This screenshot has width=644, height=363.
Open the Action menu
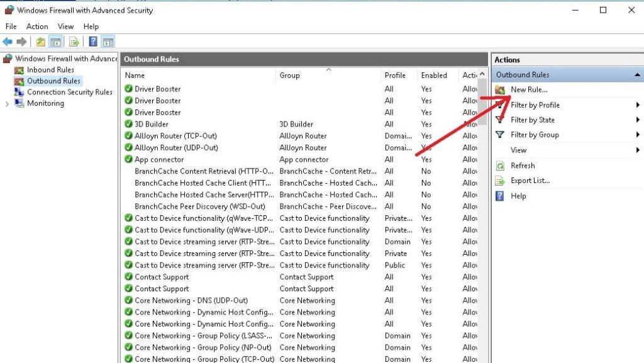tap(37, 26)
